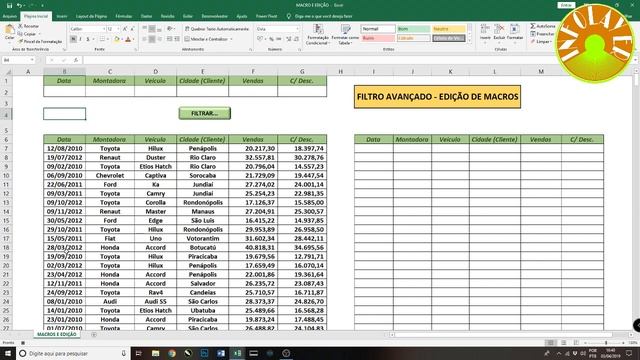Switch to Page Layout view in status bar
Image resolution: width=640 pixels, height=360 pixels.
(x=563, y=343)
